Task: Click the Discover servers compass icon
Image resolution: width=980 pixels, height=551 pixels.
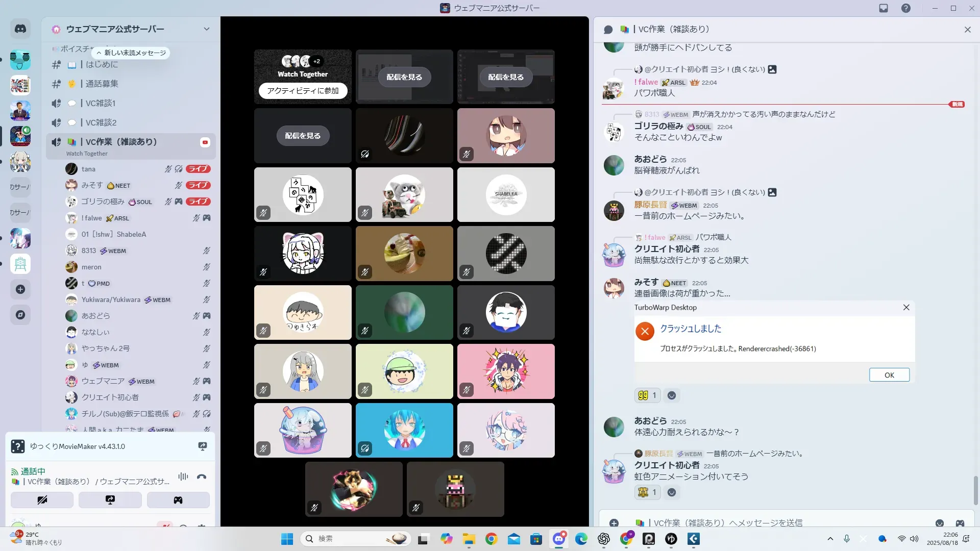Action: tap(20, 315)
